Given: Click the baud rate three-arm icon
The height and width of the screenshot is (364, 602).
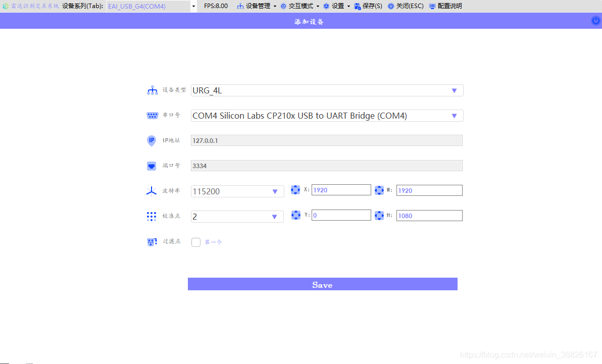Looking at the screenshot, I should pos(152,191).
